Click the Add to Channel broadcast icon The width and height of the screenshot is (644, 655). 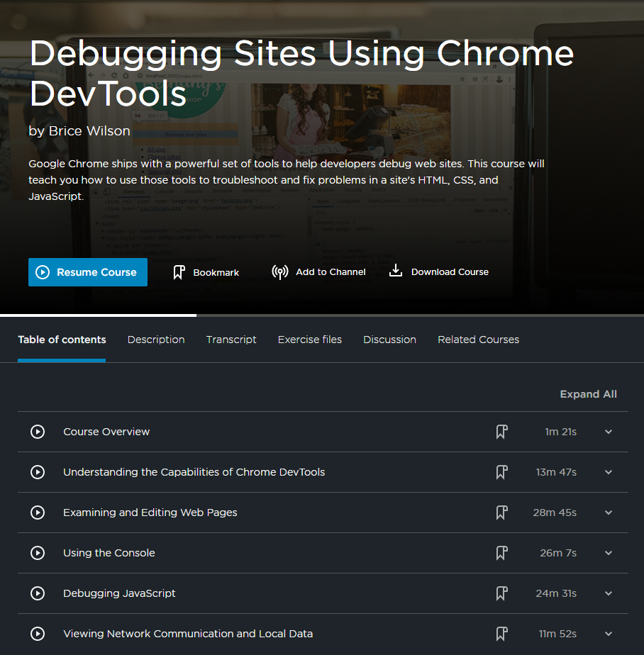[x=280, y=272]
